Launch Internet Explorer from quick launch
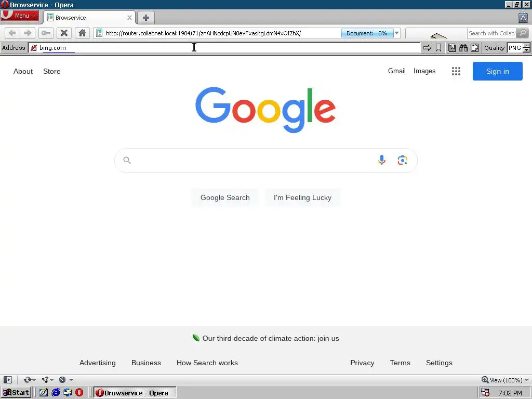The width and height of the screenshot is (532, 399). pos(56,393)
